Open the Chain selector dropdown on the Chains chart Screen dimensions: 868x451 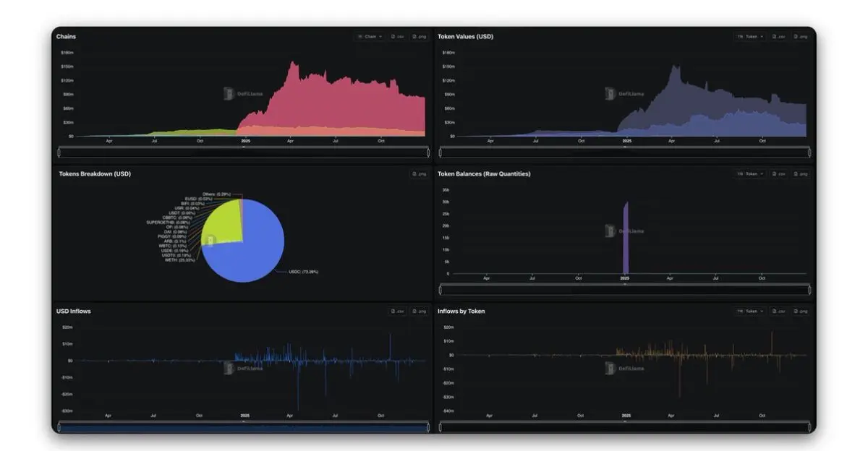click(x=370, y=36)
